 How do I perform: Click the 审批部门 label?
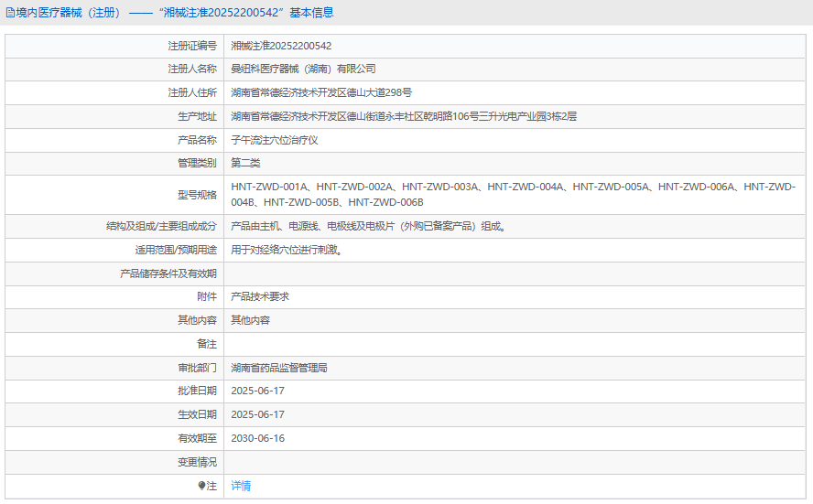(197, 368)
